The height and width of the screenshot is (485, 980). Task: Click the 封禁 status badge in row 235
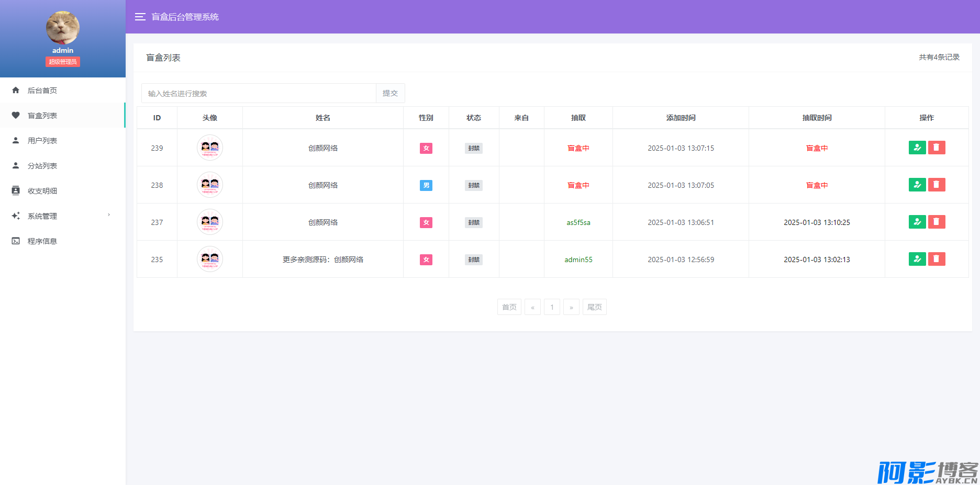pyautogui.click(x=474, y=260)
